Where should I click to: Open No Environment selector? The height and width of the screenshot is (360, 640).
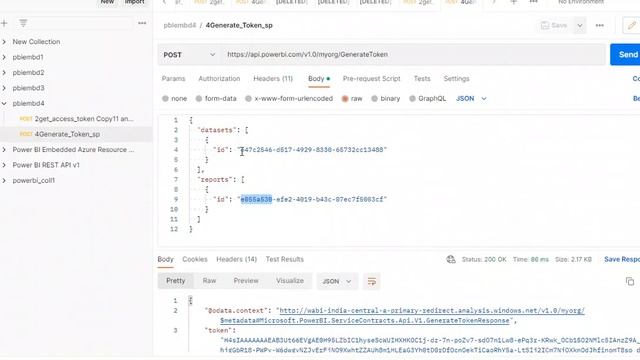[x=581, y=2]
